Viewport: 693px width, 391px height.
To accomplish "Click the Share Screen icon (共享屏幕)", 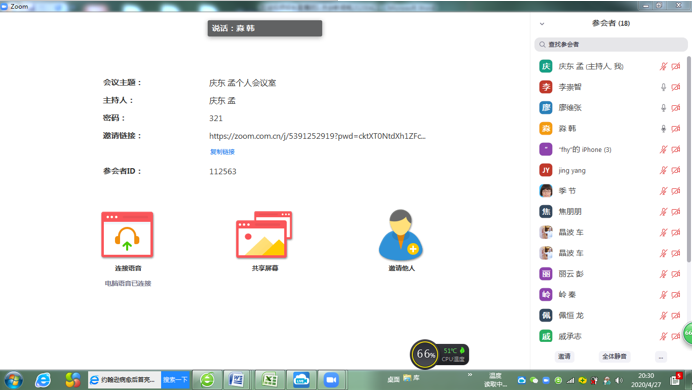I will (264, 235).
